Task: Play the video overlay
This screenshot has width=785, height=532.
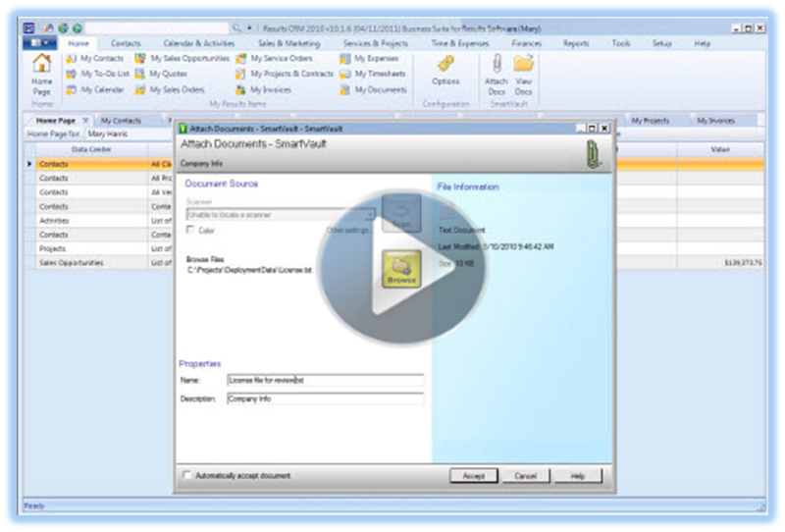Action: tap(402, 266)
